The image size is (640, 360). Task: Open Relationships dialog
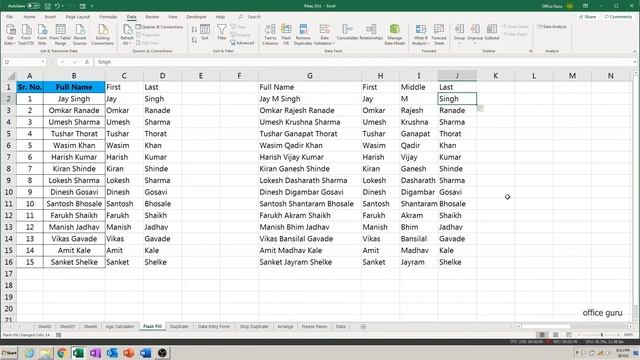pos(371,33)
